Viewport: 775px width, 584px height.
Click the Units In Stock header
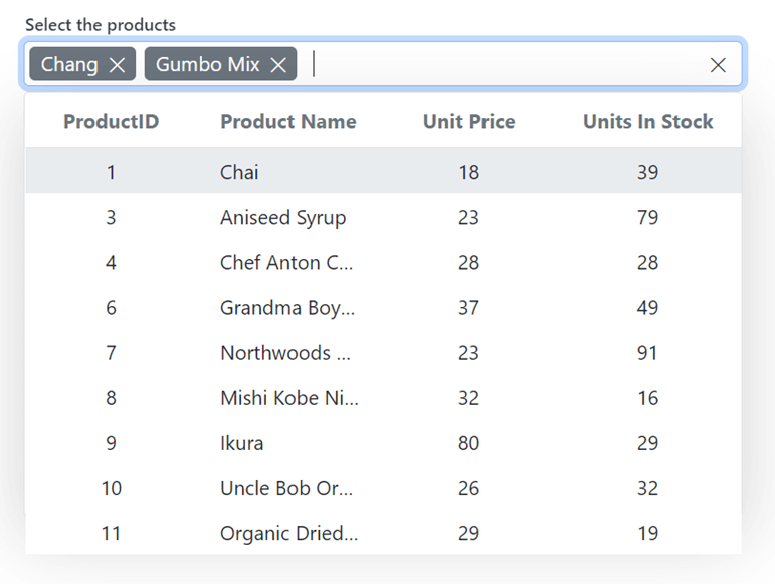point(648,122)
